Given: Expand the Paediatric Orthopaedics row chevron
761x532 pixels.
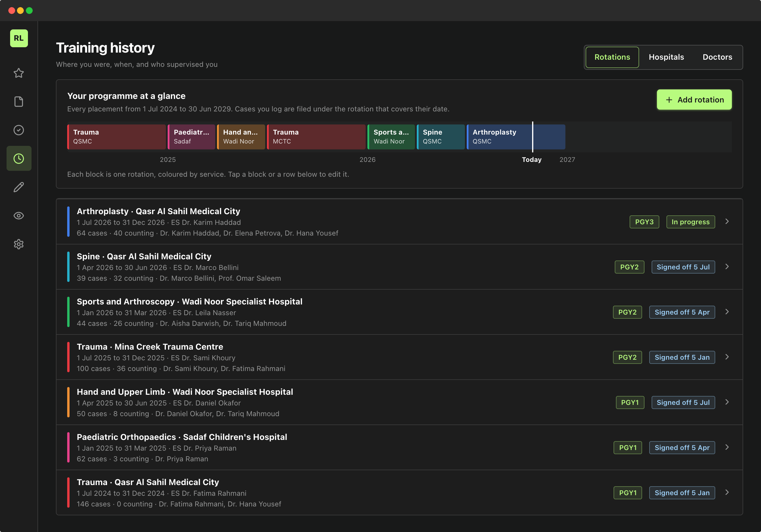Looking at the screenshot, I should pyautogui.click(x=727, y=447).
